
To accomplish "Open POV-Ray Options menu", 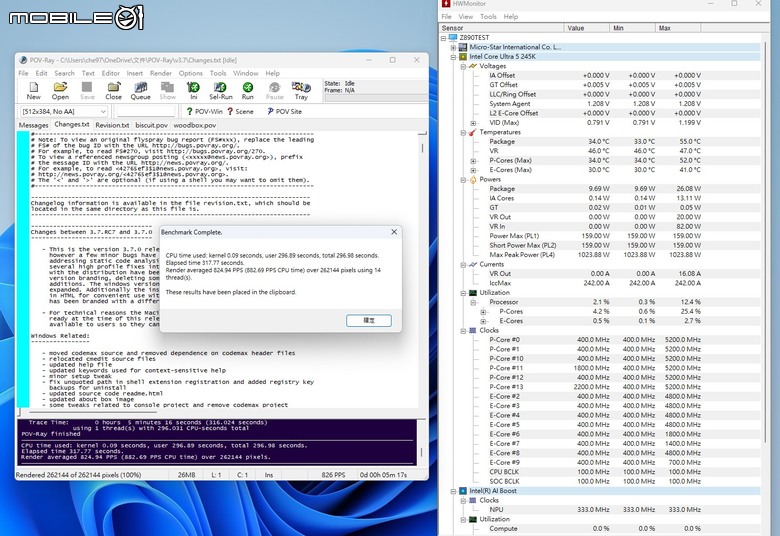I will click(x=191, y=73).
